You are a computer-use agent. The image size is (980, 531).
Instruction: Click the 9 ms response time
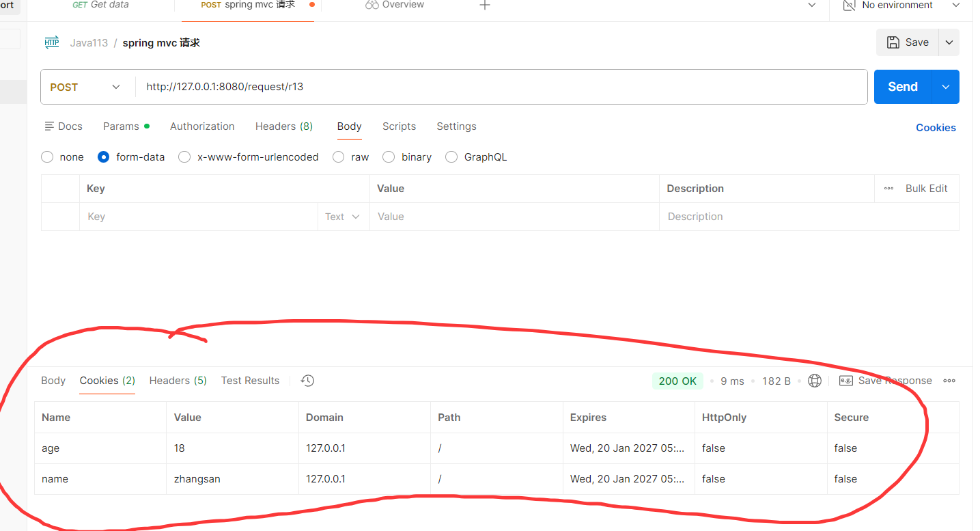732,381
